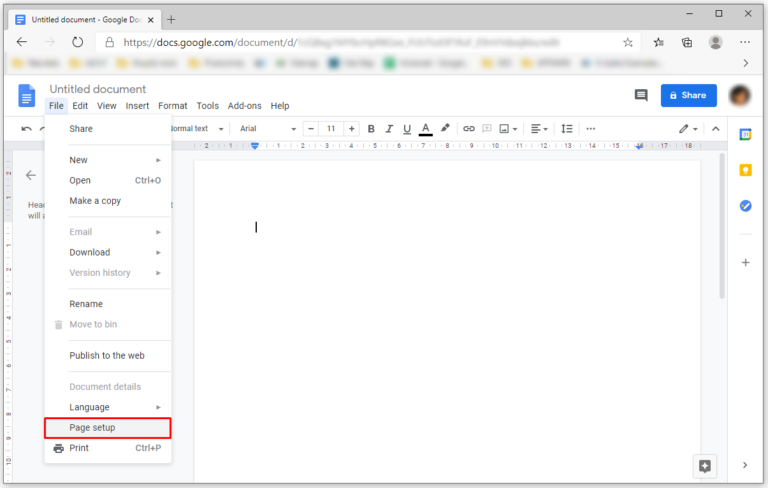
Task: Open the Arial font dropdown
Action: tap(267, 129)
